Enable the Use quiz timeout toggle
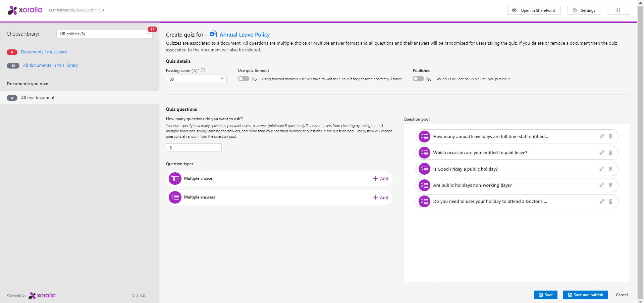 point(244,79)
